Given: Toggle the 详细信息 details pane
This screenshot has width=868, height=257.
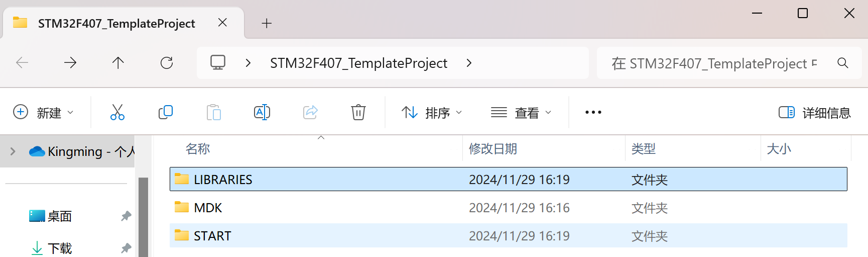Looking at the screenshot, I should (814, 112).
